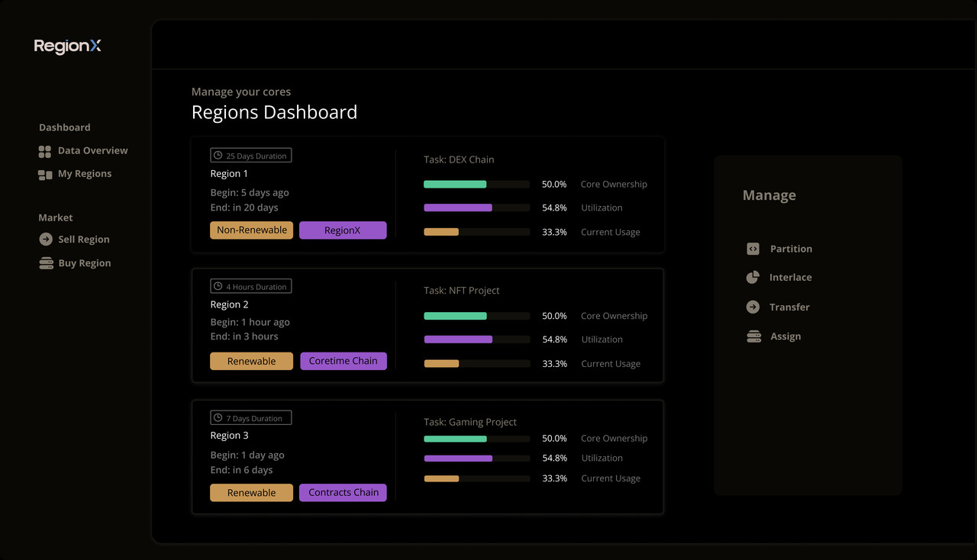The image size is (977, 560).
Task: Click Regions Dashboard heading
Action: pyautogui.click(x=274, y=112)
